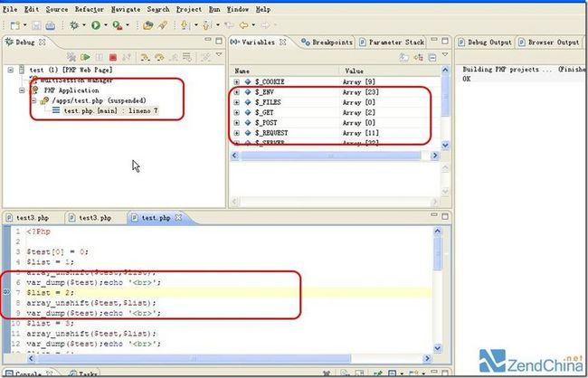The height and width of the screenshot is (378, 588).
Task: Switch to the Debug Output tab
Action: pos(485,43)
